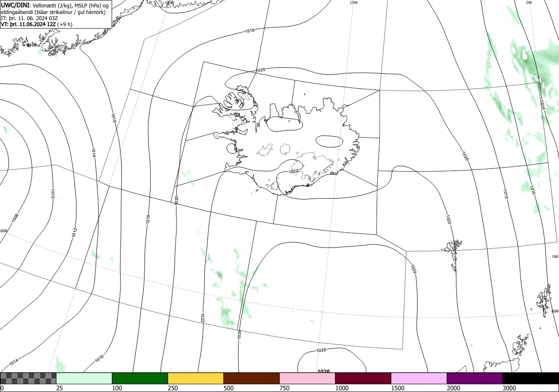
Task: Click the '30W' longitude label
Action: [x=170, y=2]
